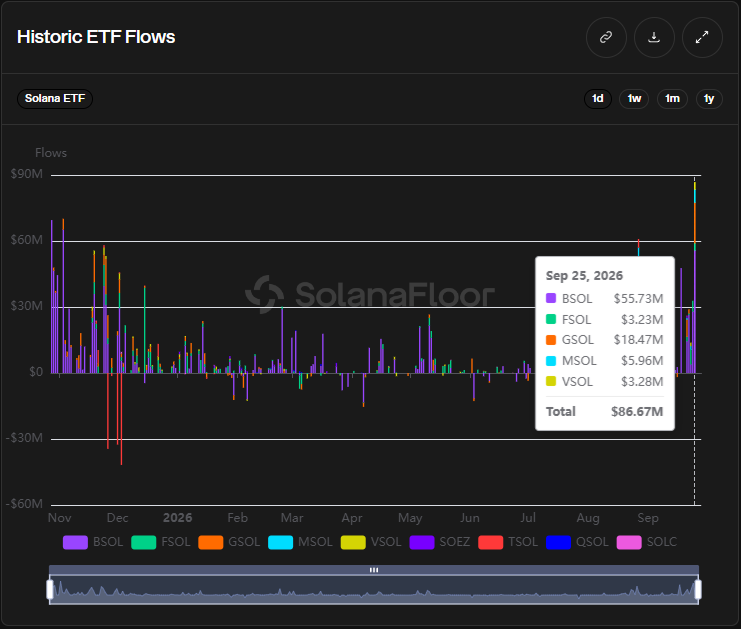
Task: Toggle FSOL series in legend
Action: click(161, 542)
